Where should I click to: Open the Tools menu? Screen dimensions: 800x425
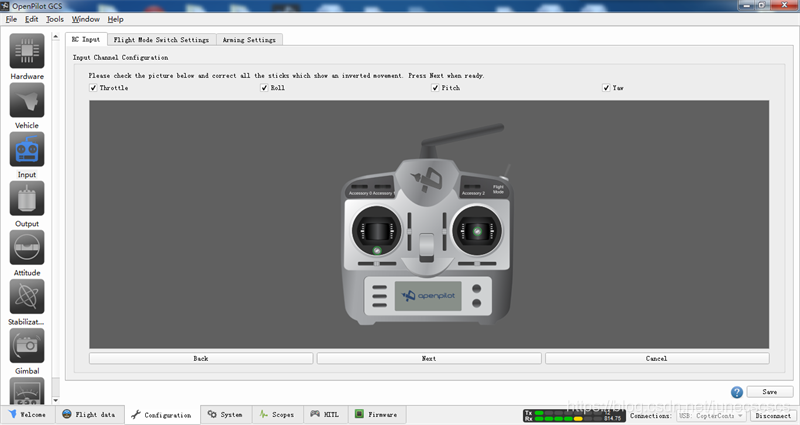(55, 19)
